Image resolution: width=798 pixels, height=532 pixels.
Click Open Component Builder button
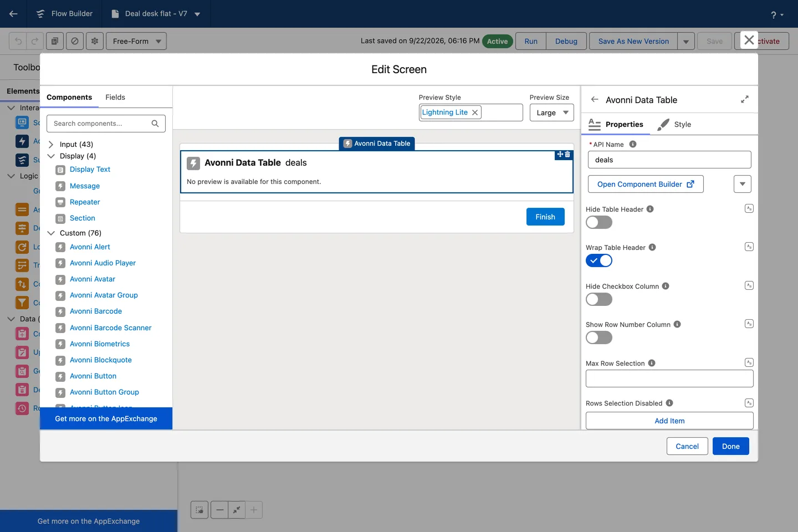646,184
